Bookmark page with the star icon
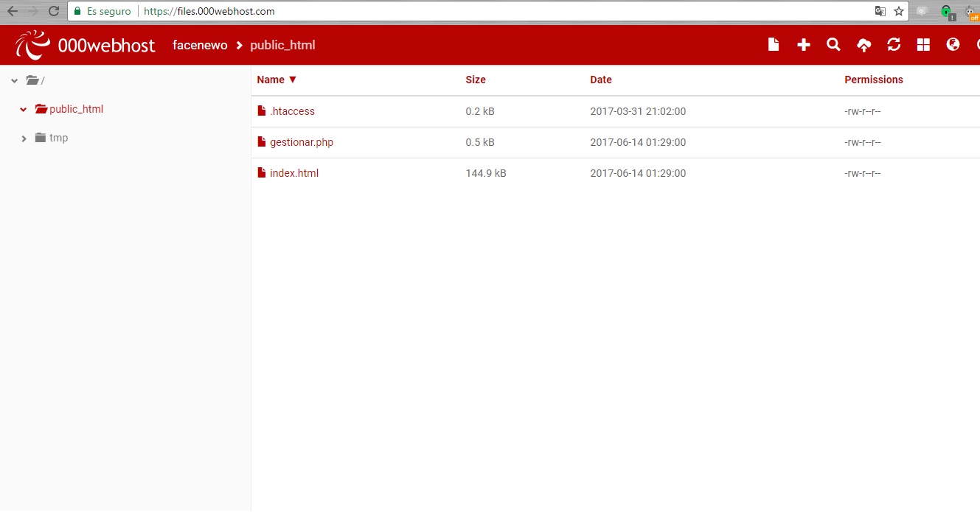 [899, 11]
